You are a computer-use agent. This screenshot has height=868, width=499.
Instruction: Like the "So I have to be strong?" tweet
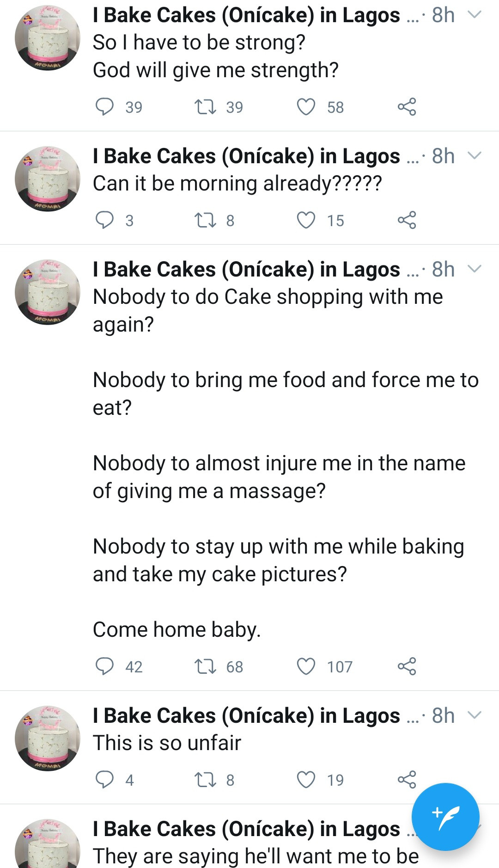(x=306, y=107)
